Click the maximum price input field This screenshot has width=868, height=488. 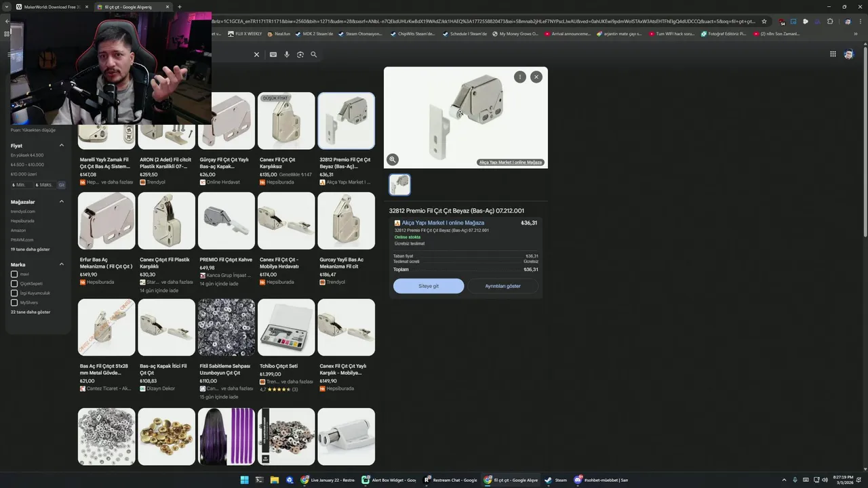point(45,185)
